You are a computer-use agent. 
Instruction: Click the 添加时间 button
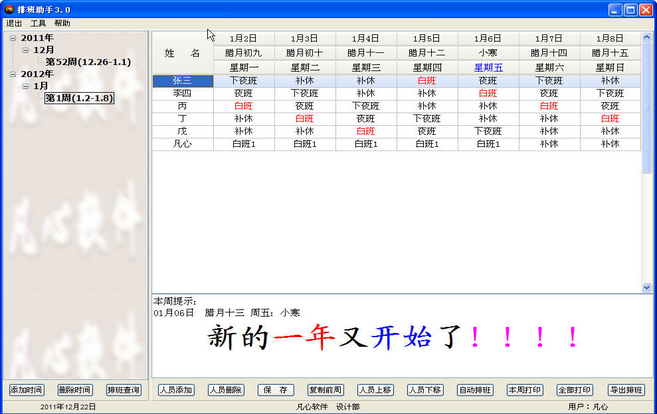(x=26, y=389)
